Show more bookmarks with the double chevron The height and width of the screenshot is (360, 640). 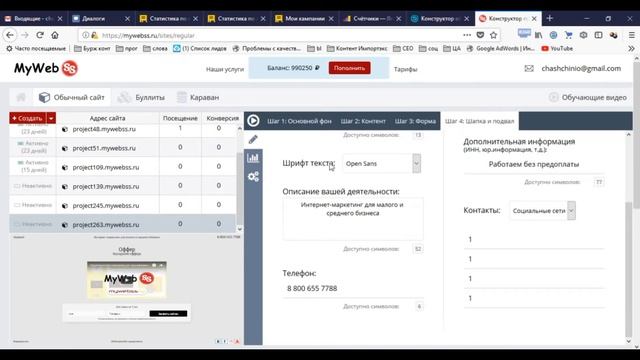[x=631, y=49]
